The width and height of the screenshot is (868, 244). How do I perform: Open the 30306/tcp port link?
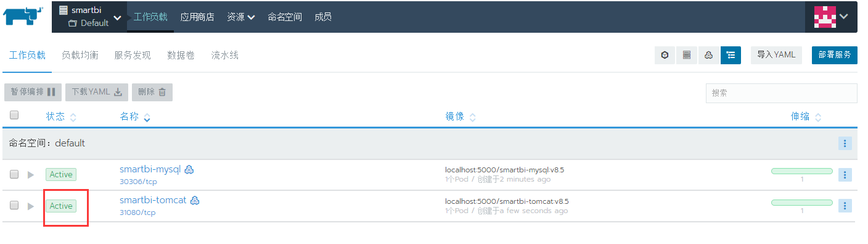[137, 182]
